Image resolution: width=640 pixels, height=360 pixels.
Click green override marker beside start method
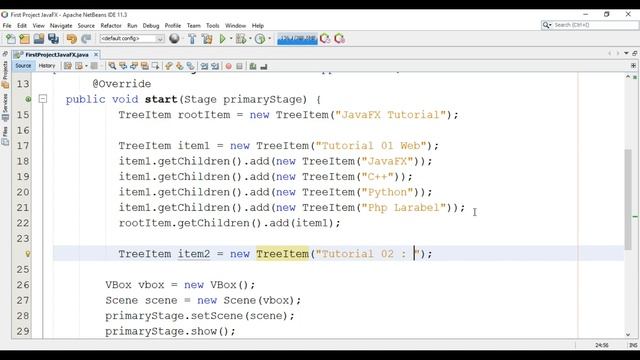coord(28,99)
